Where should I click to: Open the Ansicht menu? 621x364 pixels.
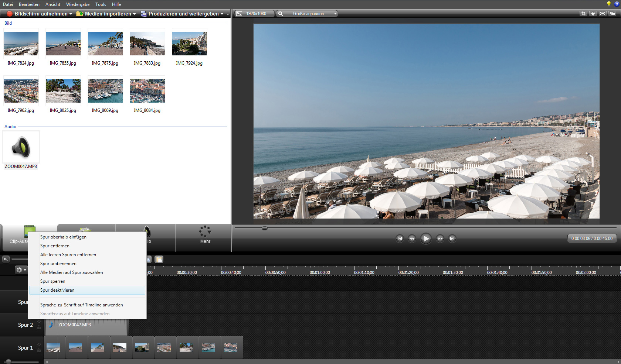[53, 4]
